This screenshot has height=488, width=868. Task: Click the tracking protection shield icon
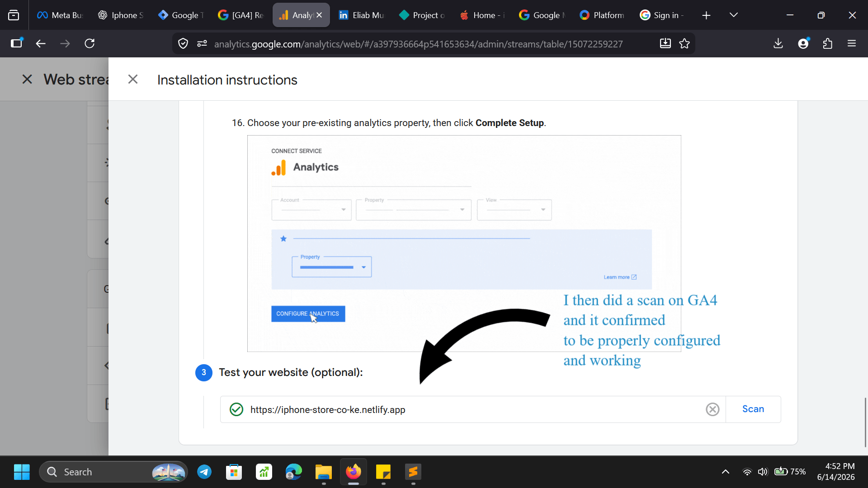(183, 43)
